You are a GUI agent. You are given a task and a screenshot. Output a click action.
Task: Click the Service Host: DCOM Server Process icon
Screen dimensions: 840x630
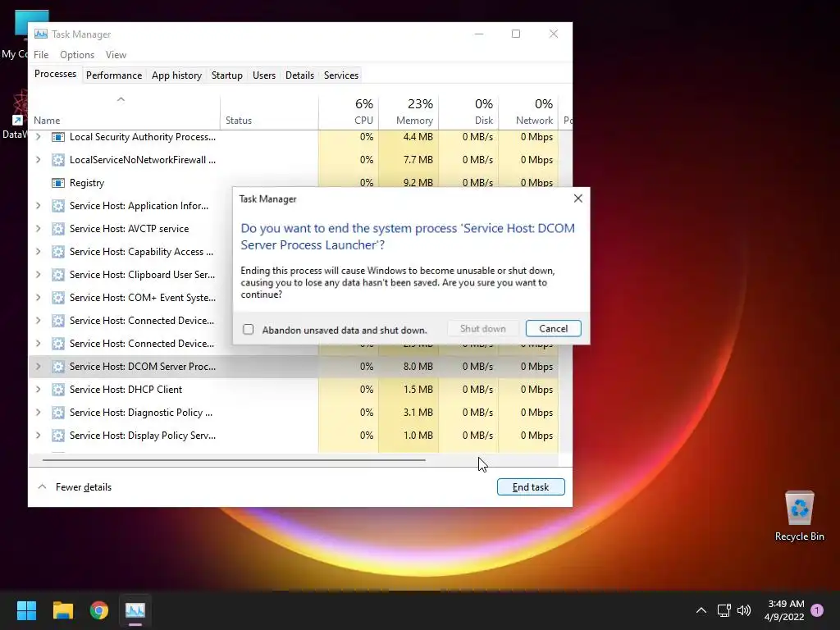coord(58,367)
